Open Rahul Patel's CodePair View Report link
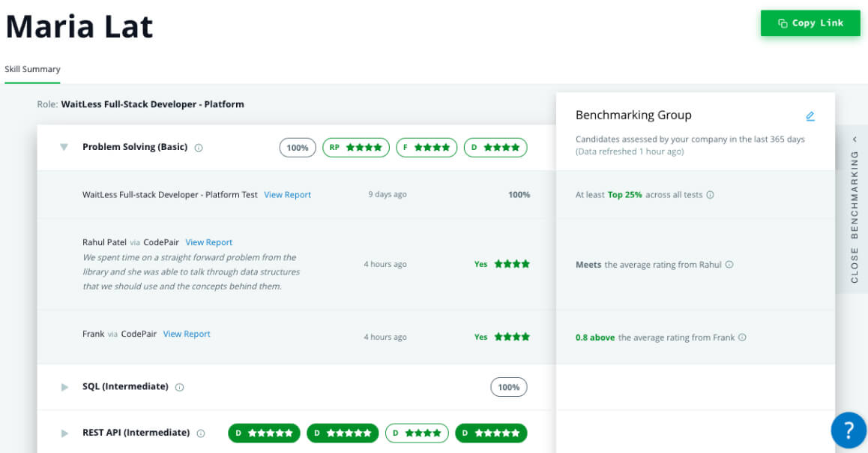 (x=208, y=241)
